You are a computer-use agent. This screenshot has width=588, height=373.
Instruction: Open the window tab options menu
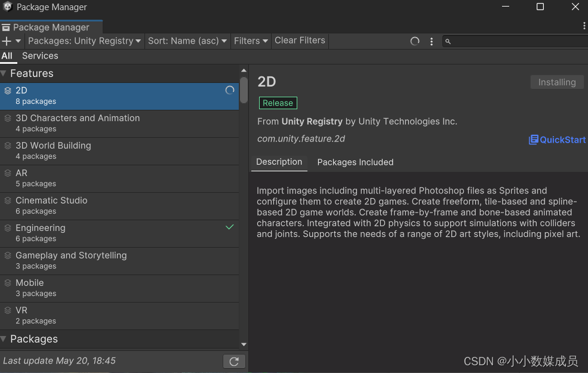[584, 26]
